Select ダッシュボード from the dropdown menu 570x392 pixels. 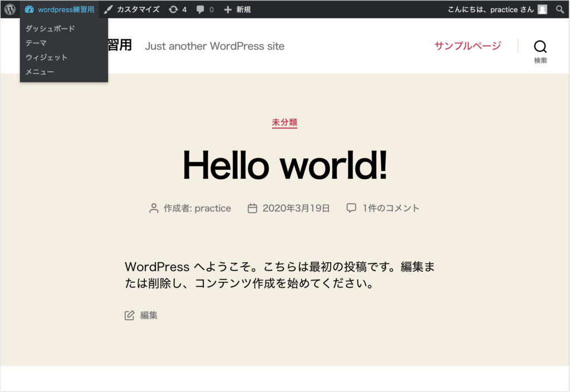click(50, 28)
